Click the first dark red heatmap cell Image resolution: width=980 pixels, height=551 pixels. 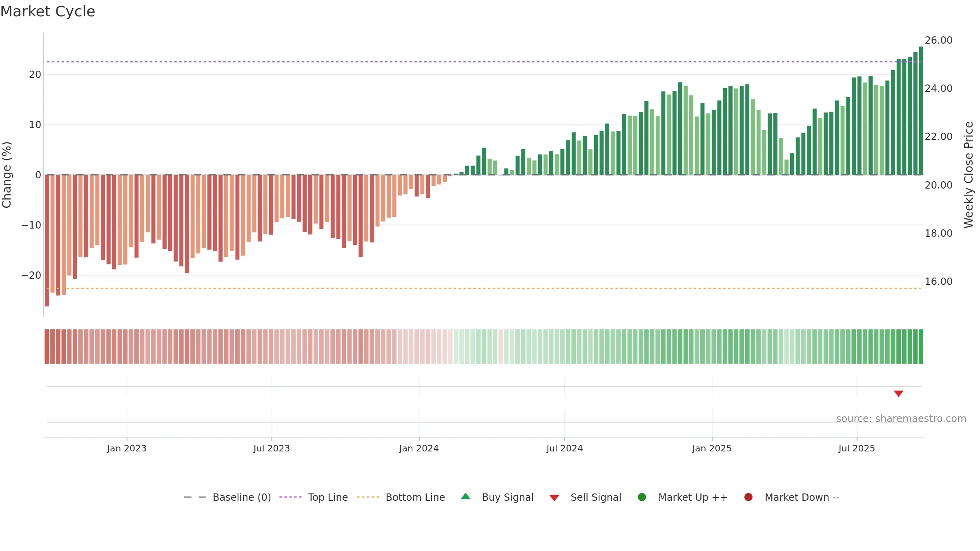[x=47, y=347]
